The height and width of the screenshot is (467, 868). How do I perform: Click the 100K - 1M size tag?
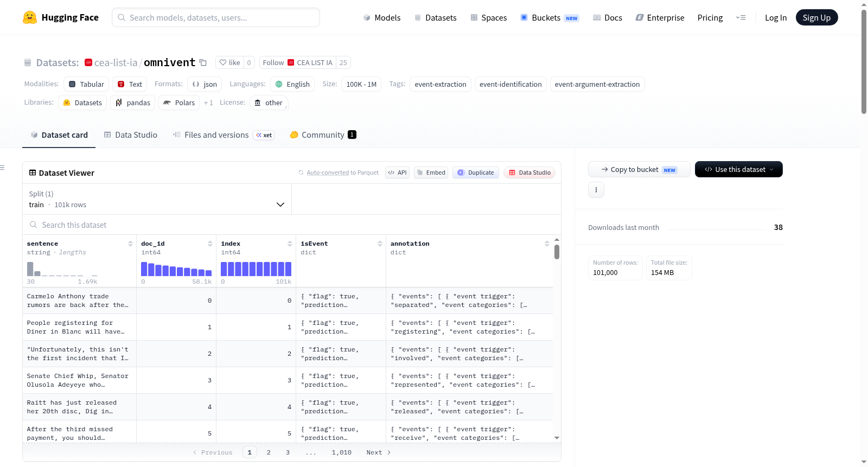(361, 84)
